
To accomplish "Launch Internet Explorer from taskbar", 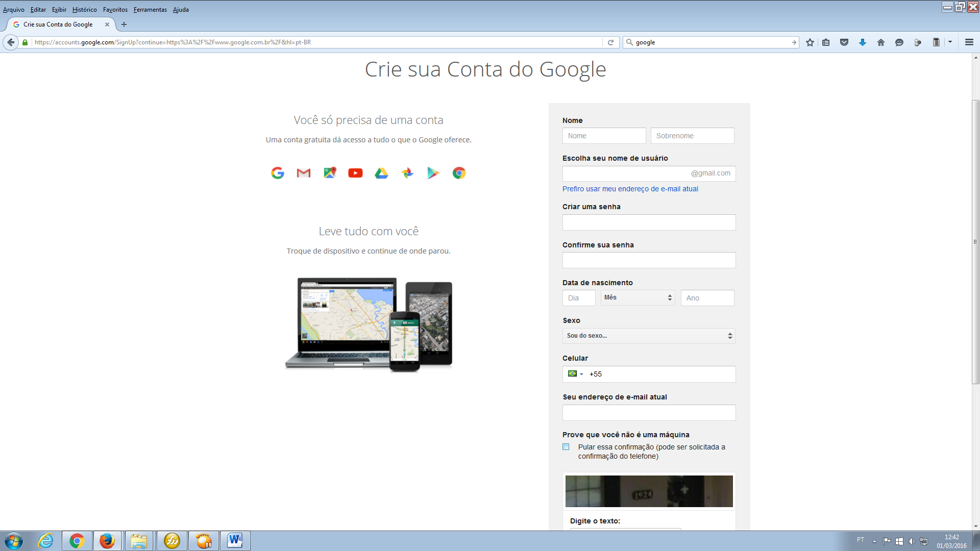I will click(45, 541).
